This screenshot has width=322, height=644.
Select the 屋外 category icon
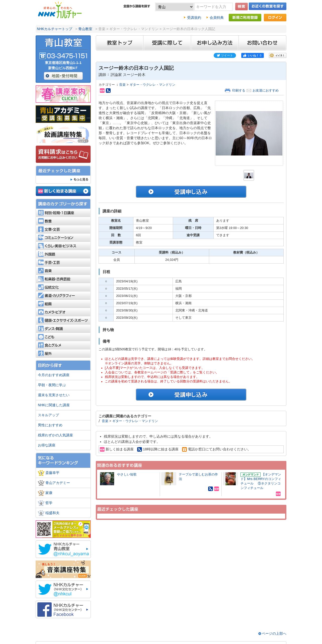pos(41,353)
